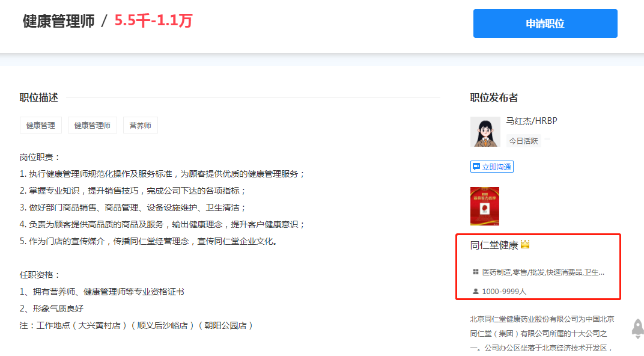
Task: Click the salary text 5.5千-1.1万
Action: (153, 20)
